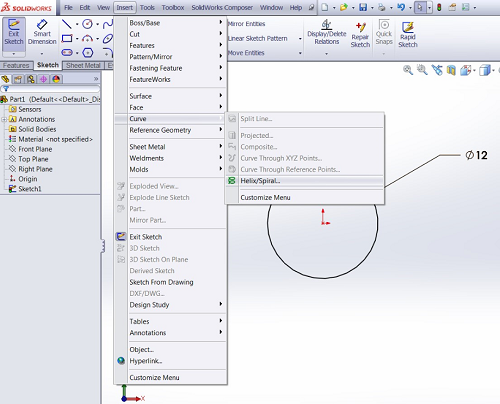The height and width of the screenshot is (404, 500).
Task: Click Exit Sketch in Insert menu
Action: pos(171,237)
